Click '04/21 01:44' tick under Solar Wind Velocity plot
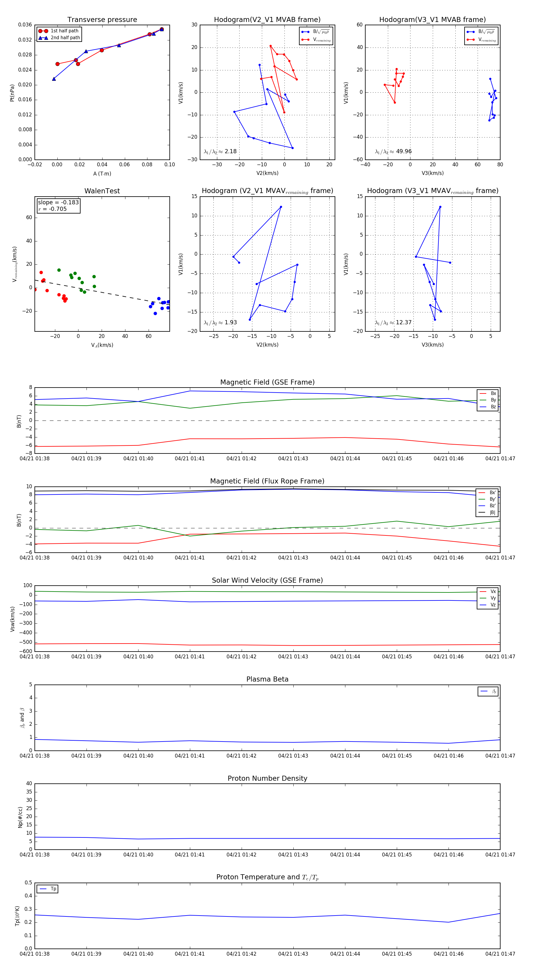535x980 pixels. [345, 657]
